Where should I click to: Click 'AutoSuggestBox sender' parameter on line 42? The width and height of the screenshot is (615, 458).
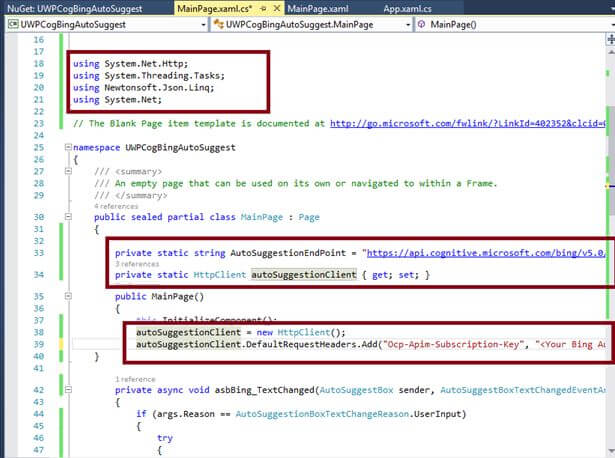[x=374, y=390]
